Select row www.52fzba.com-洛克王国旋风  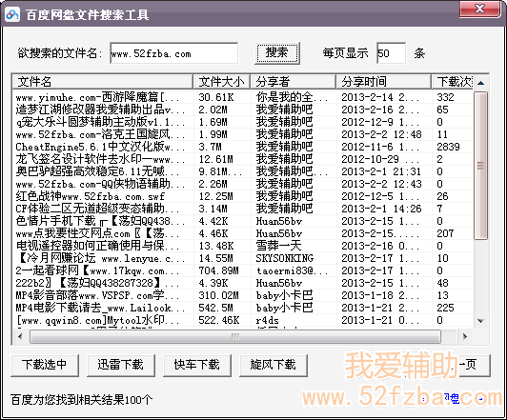tap(243, 134)
